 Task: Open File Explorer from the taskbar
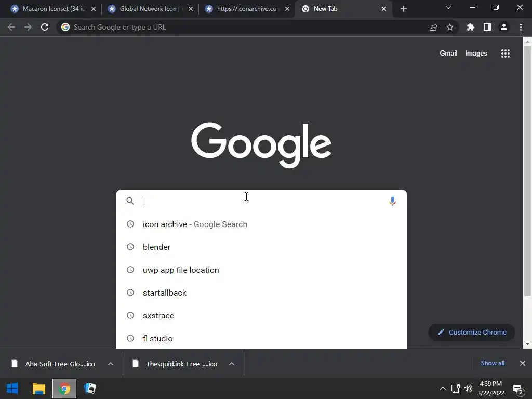coord(38,389)
